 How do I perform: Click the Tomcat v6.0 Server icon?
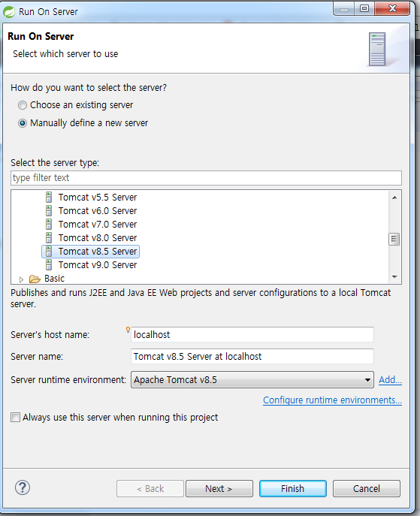coord(49,210)
